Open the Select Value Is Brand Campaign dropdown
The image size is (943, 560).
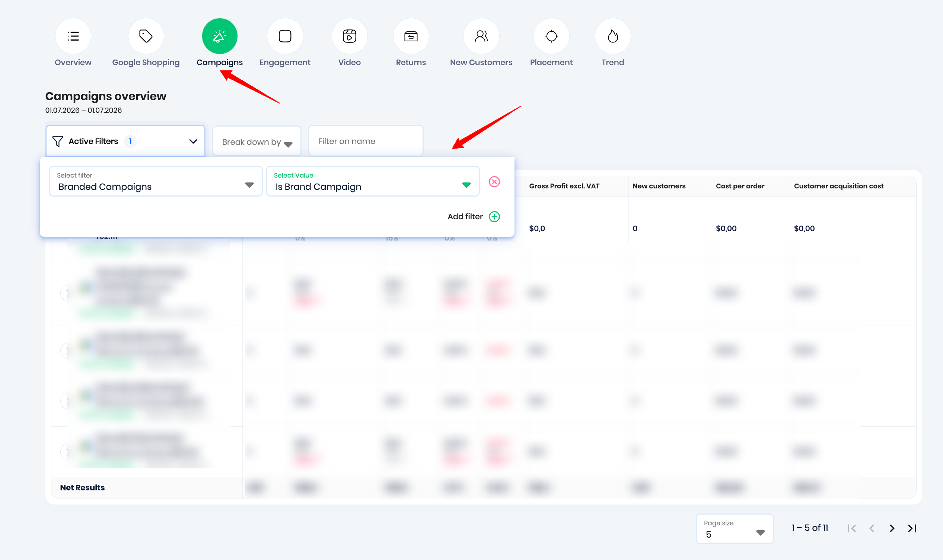pyautogui.click(x=373, y=181)
